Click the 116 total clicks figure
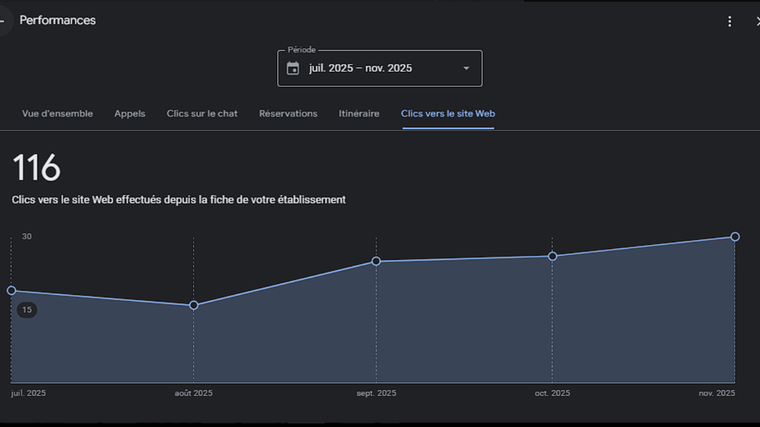The image size is (760, 427). pyautogui.click(x=37, y=168)
